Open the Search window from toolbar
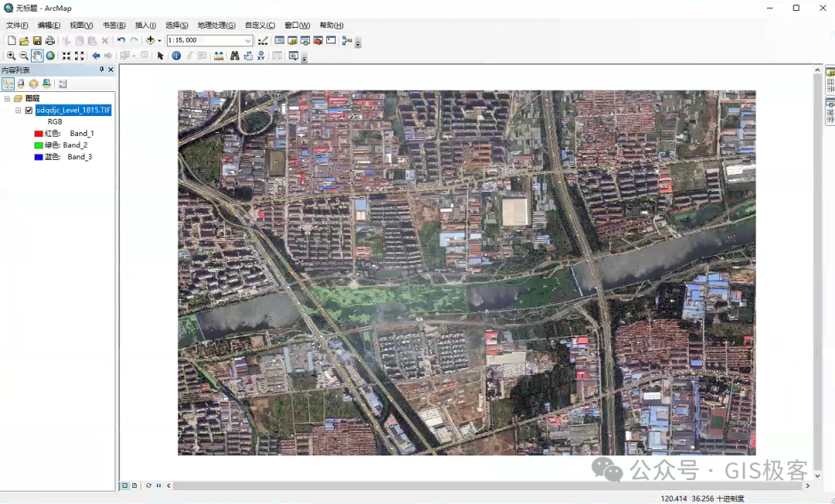835x504 pixels. pyautogui.click(x=305, y=40)
